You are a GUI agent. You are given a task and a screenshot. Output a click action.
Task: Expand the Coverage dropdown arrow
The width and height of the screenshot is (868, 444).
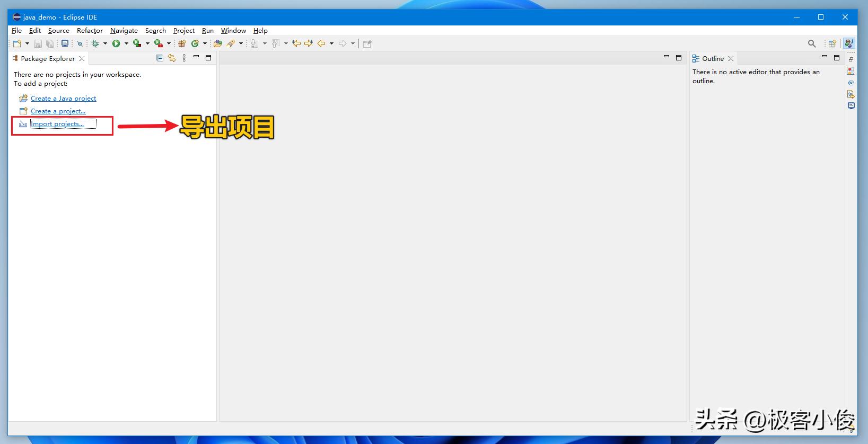(x=147, y=43)
